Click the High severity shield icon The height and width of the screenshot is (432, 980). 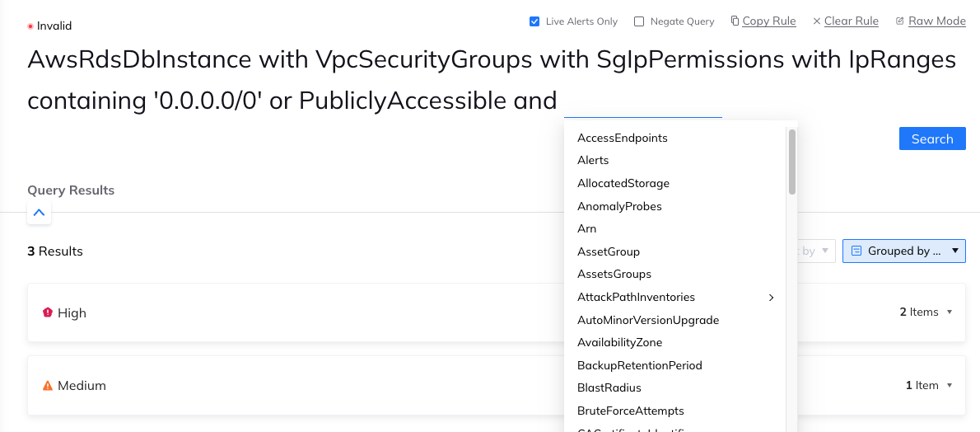pos(48,312)
